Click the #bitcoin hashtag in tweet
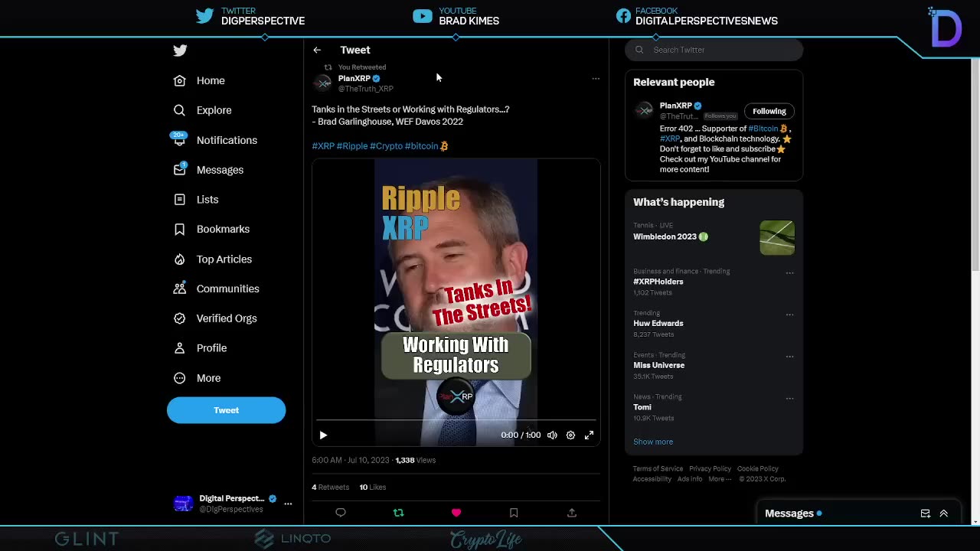Image resolution: width=980 pixels, height=551 pixels. click(x=422, y=146)
